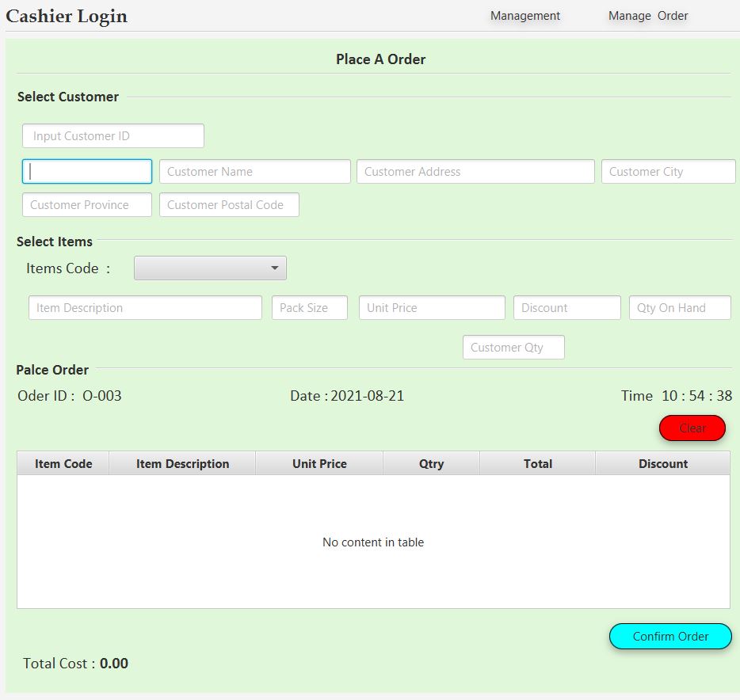The height and width of the screenshot is (700, 740).
Task: Click the Unit Price field
Action: [432, 307]
